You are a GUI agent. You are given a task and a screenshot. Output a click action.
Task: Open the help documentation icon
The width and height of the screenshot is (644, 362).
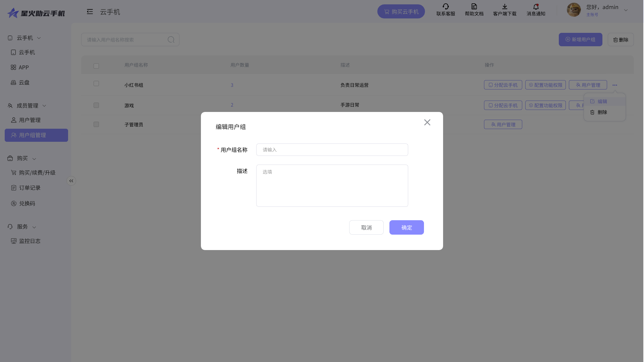pyautogui.click(x=474, y=6)
